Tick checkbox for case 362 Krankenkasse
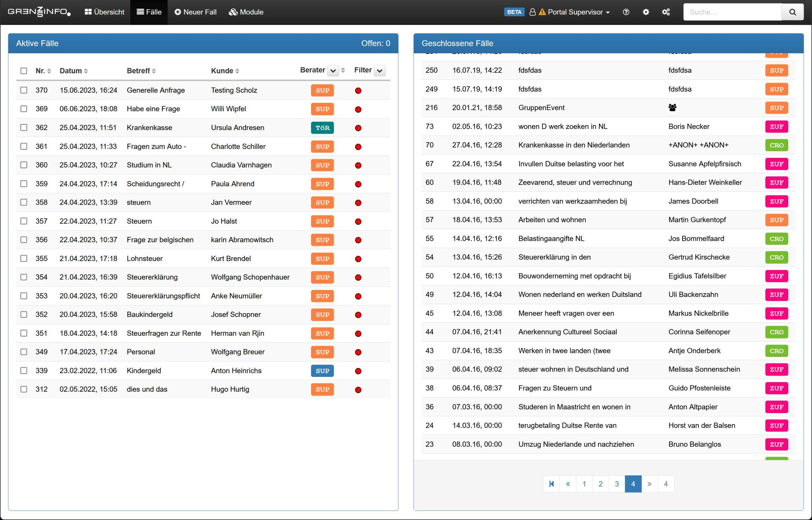Viewport: 812px width, 520px height. (x=23, y=128)
